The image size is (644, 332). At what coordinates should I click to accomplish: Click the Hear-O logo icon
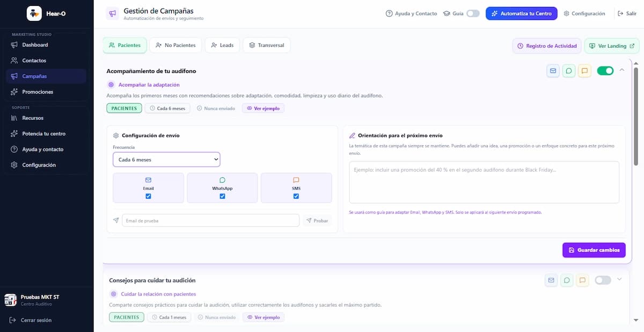point(34,13)
